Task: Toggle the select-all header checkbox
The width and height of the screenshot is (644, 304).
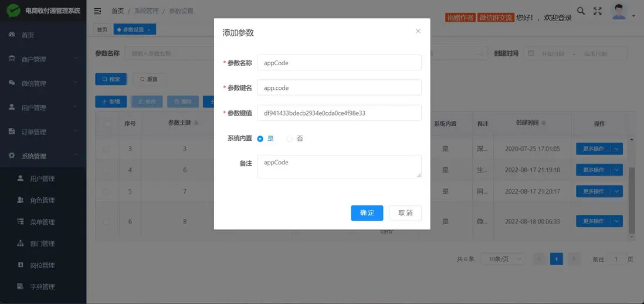Action: 107,123
